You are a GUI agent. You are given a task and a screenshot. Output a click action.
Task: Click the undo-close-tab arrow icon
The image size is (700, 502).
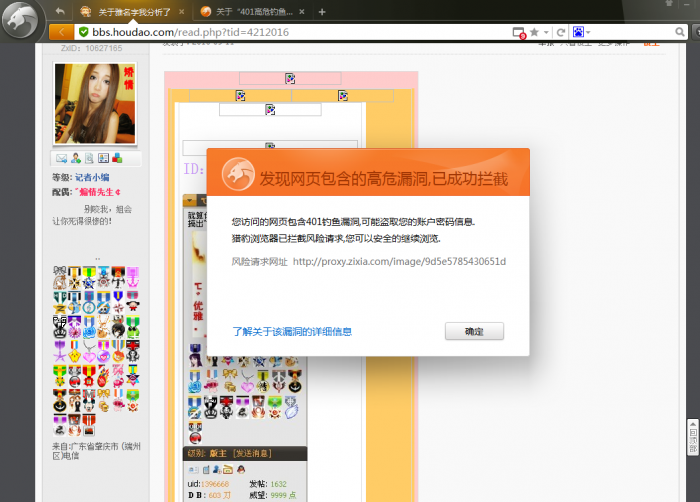point(60,11)
